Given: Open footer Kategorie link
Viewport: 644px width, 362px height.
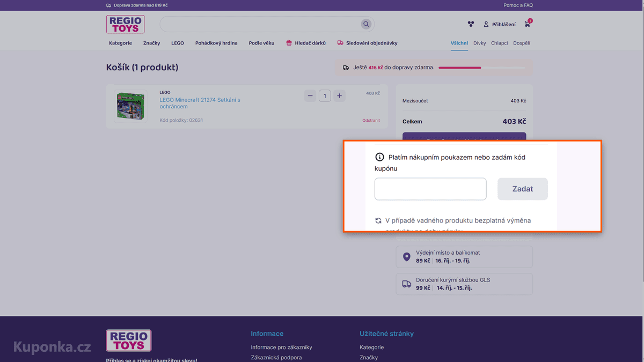Looking at the screenshot, I should point(371,347).
